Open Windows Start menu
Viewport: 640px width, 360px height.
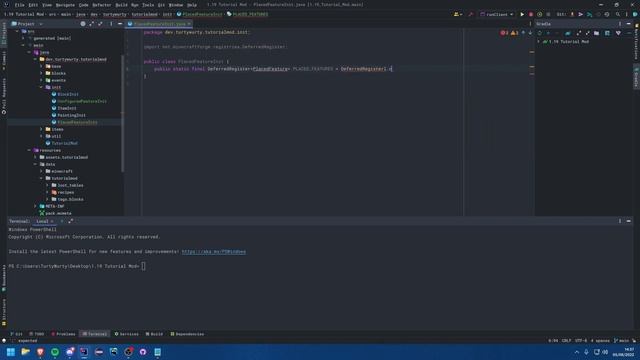pyautogui.click(x=11, y=352)
